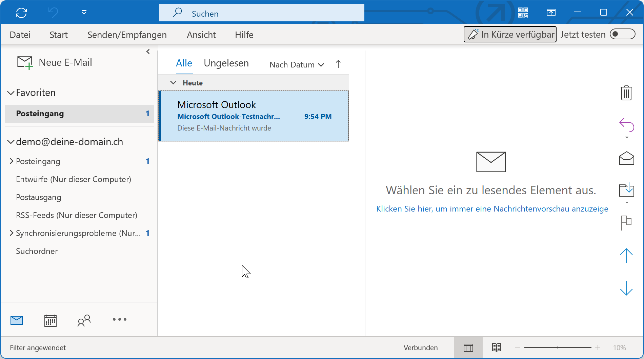Click the Suchen search field
This screenshot has width=644, height=359.
(x=261, y=13)
